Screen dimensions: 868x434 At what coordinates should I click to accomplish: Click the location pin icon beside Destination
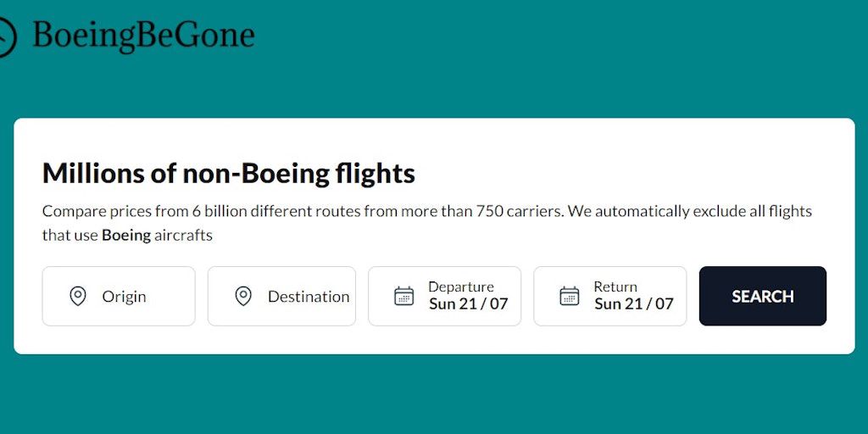[x=243, y=296]
